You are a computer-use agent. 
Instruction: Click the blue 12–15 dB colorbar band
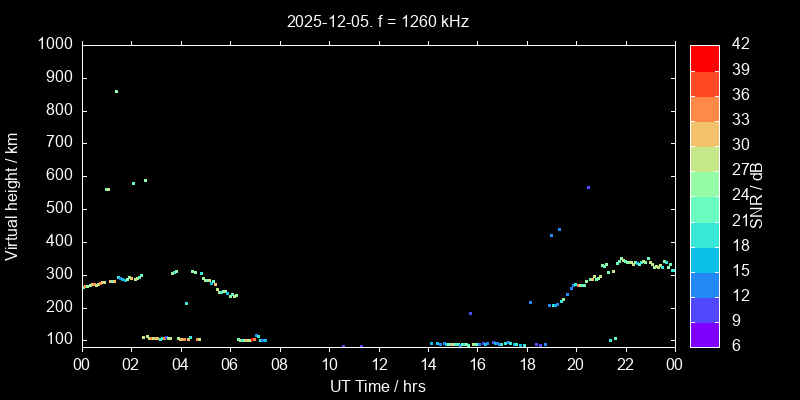point(704,284)
